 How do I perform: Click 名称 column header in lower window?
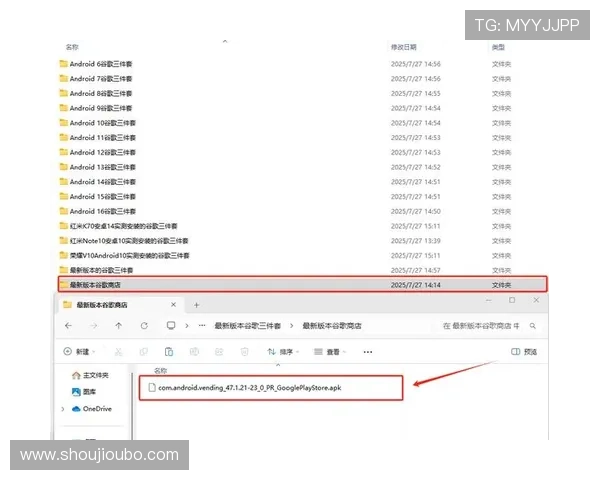[160, 371]
